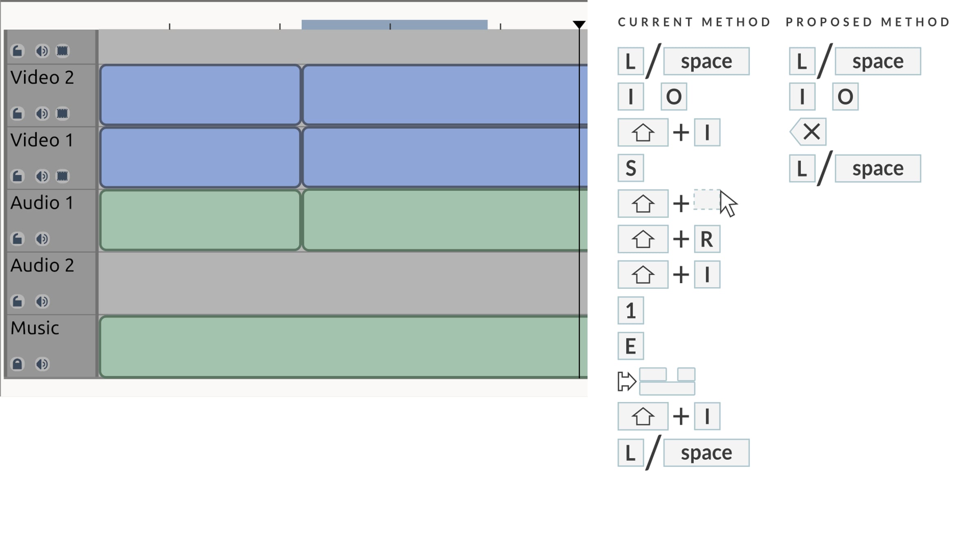Select the first Audio 1 clip

click(200, 220)
